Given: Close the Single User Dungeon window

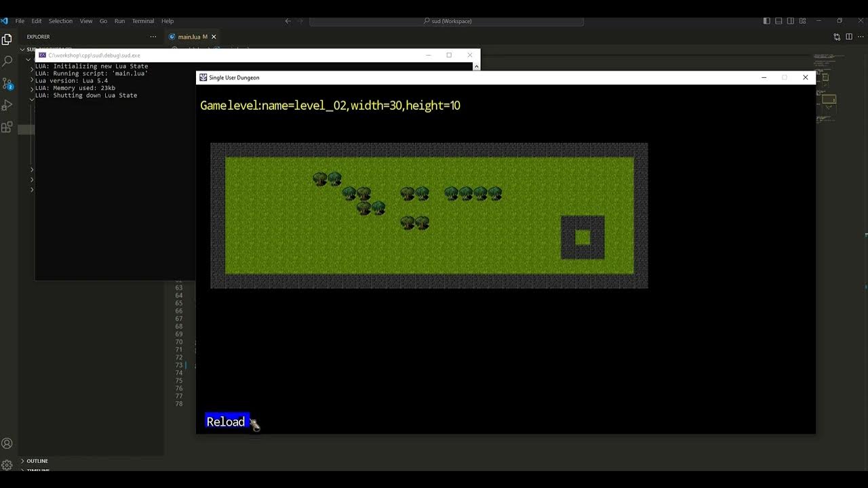Looking at the screenshot, I should 805,77.
